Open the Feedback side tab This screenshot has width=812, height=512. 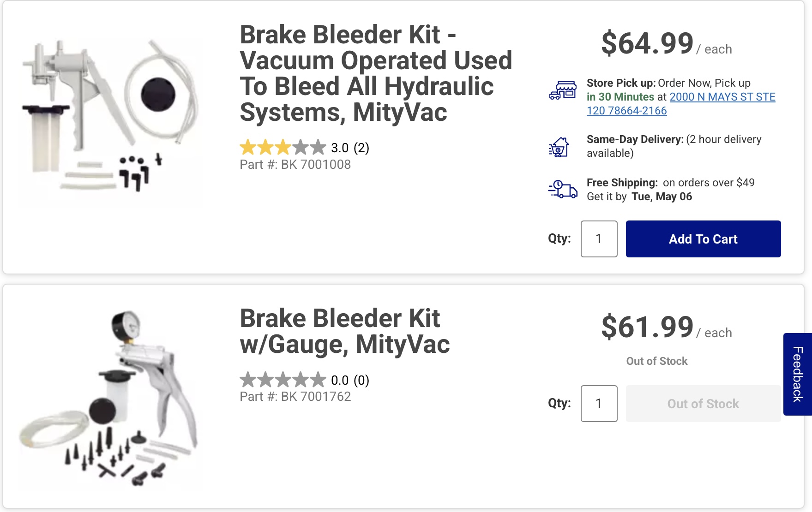[797, 374]
